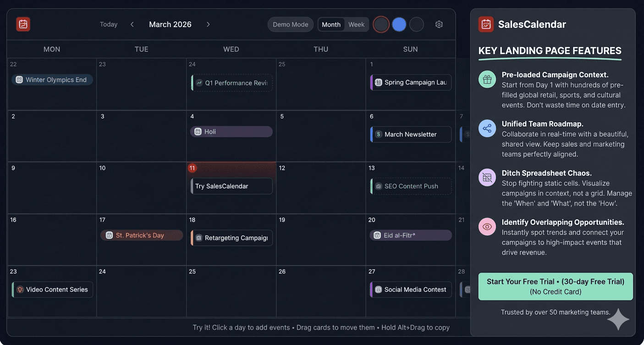Click the Ditch Spreadsheet Chaos icon
Viewport: 644px width, 345px height.
click(487, 178)
